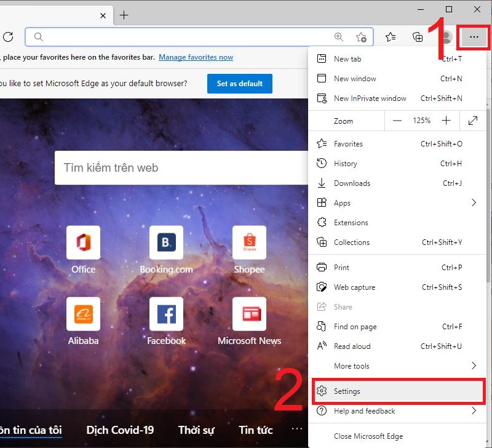The height and width of the screenshot is (448, 492).
Task: Open the Settings and more ellipsis menu
Action: point(474,37)
